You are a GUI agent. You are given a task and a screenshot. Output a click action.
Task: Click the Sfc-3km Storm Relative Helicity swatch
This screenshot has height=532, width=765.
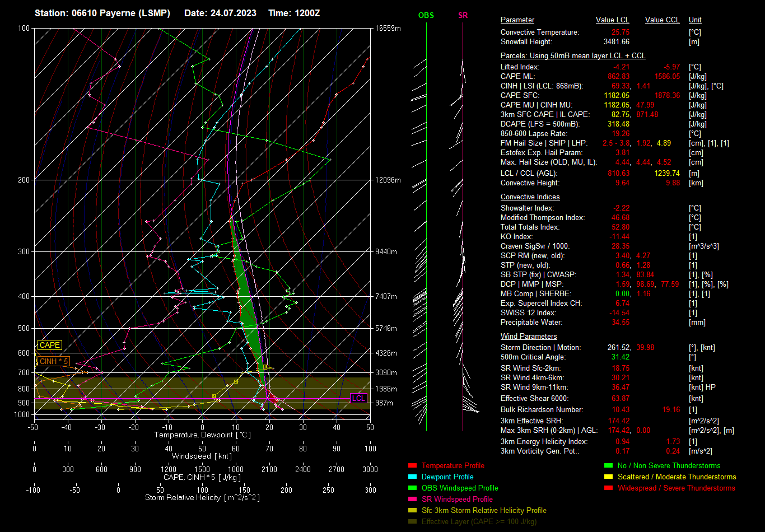click(x=413, y=511)
